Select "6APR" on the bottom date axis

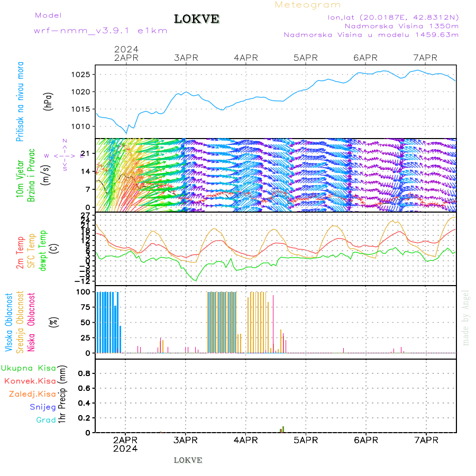366,440
